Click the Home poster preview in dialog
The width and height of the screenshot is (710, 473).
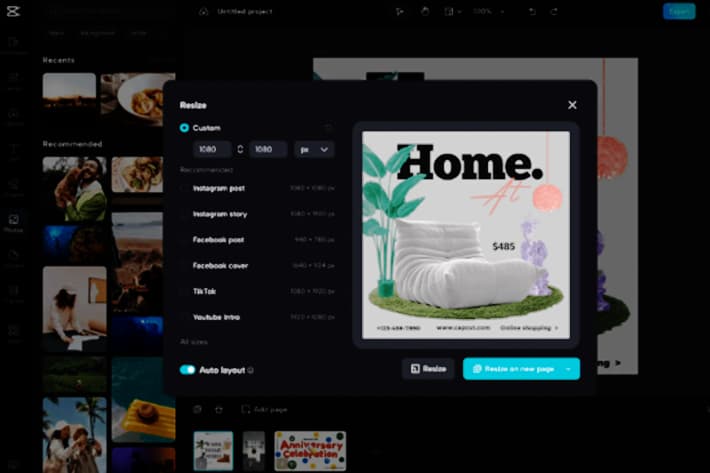tap(466, 235)
